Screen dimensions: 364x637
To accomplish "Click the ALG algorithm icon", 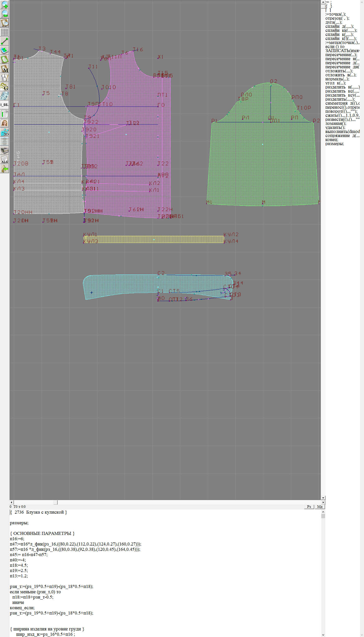I will [5, 160].
